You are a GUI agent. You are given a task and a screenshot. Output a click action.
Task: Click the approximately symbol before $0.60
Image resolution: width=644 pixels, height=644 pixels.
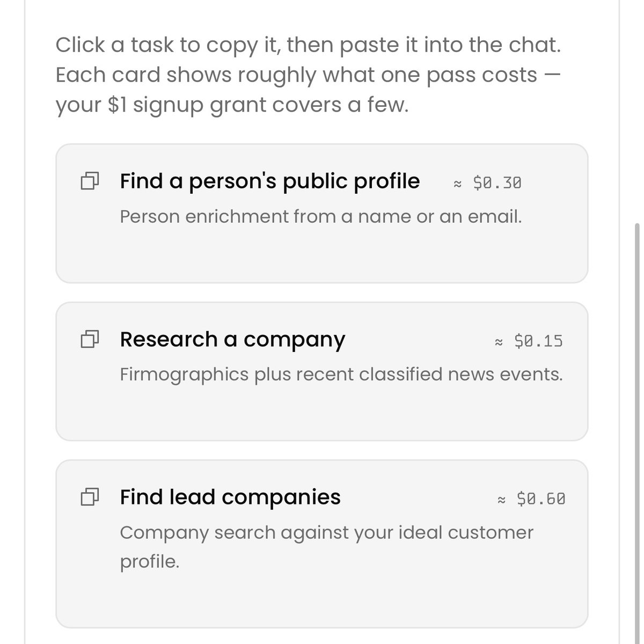click(x=502, y=500)
